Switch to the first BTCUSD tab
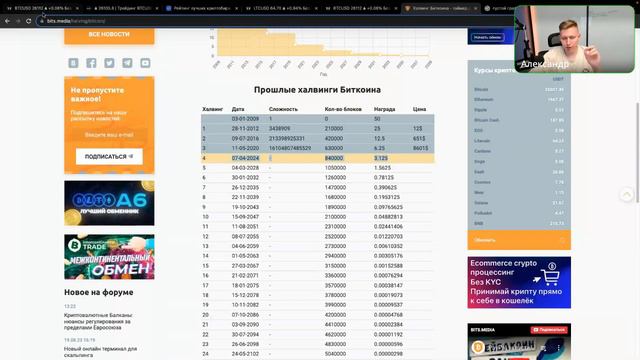Image resolution: width=640 pixels, height=360 pixels. coord(42,8)
